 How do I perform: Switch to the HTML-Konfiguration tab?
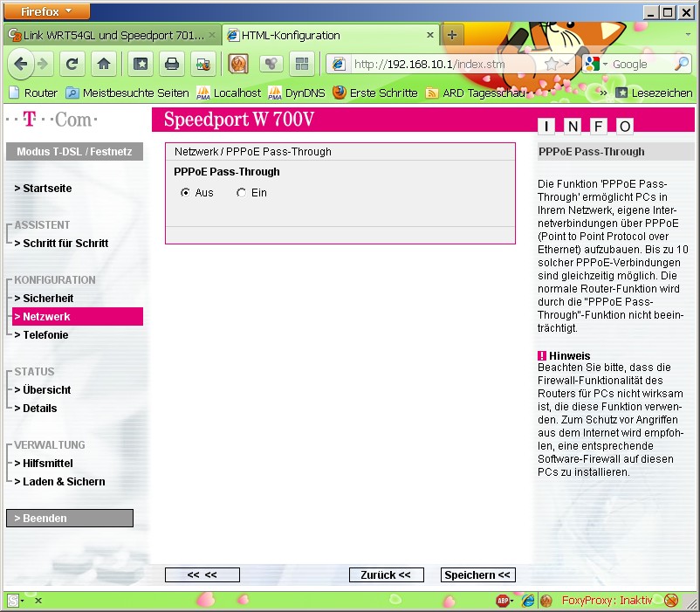330,35
